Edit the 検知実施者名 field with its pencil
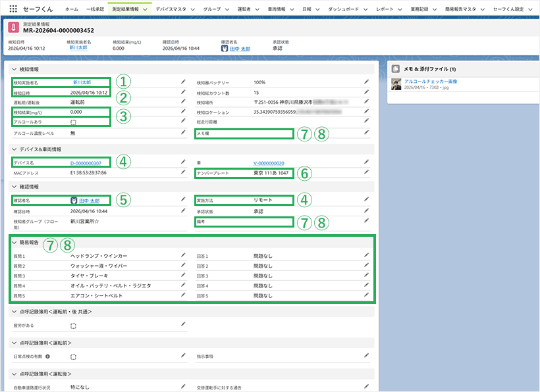 (x=183, y=82)
